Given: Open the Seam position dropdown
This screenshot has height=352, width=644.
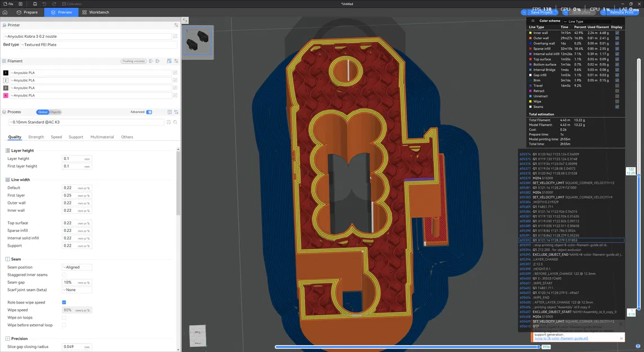Looking at the screenshot, I should (x=76, y=267).
